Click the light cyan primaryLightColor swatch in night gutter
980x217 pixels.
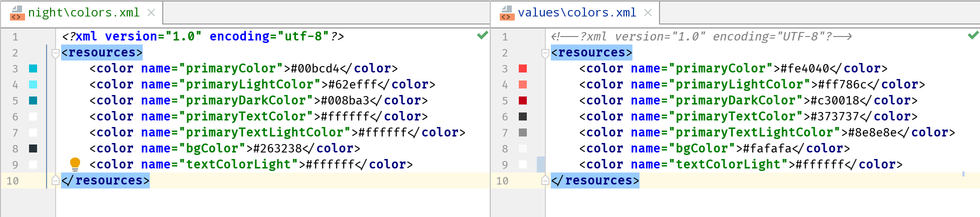33,84
